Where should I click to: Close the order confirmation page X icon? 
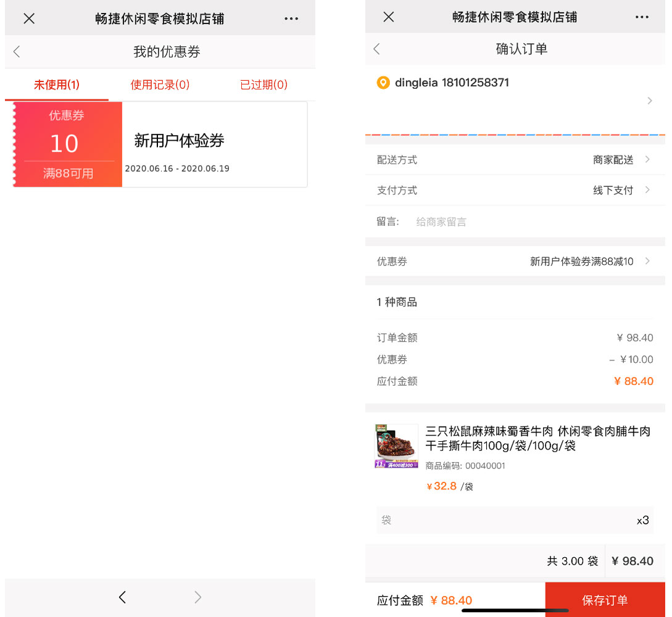(x=388, y=17)
